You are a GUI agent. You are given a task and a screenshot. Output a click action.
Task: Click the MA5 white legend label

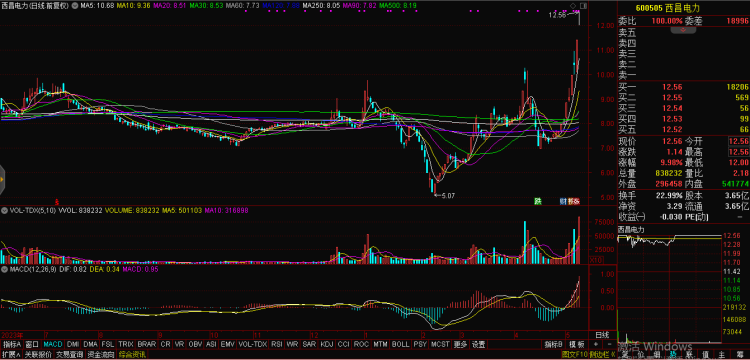point(97,6)
